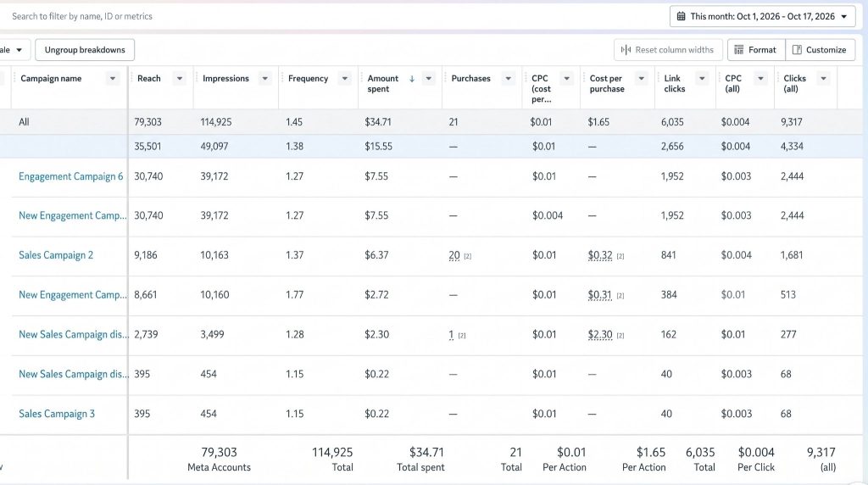Image resolution: width=868 pixels, height=485 pixels.
Task: Click the $0.32 cost per purchase value
Action: (600, 255)
